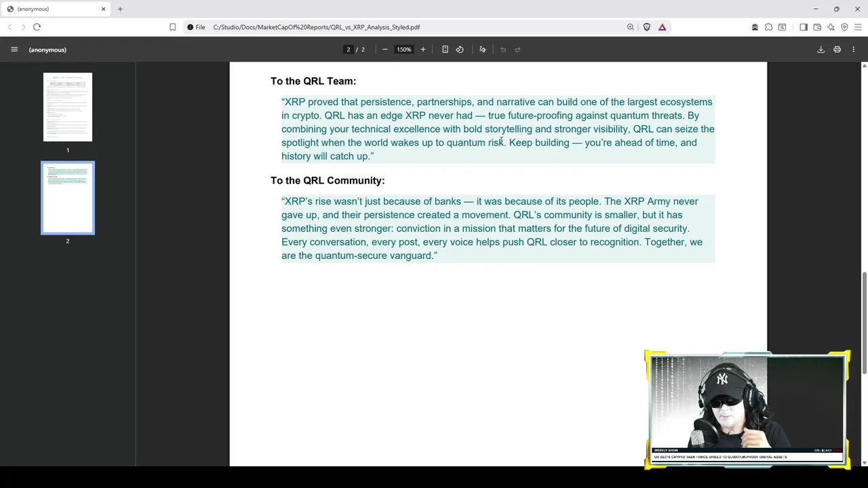Viewport: 868px width, 488px height.
Task: Open the tab search extension icon
Action: point(782,27)
